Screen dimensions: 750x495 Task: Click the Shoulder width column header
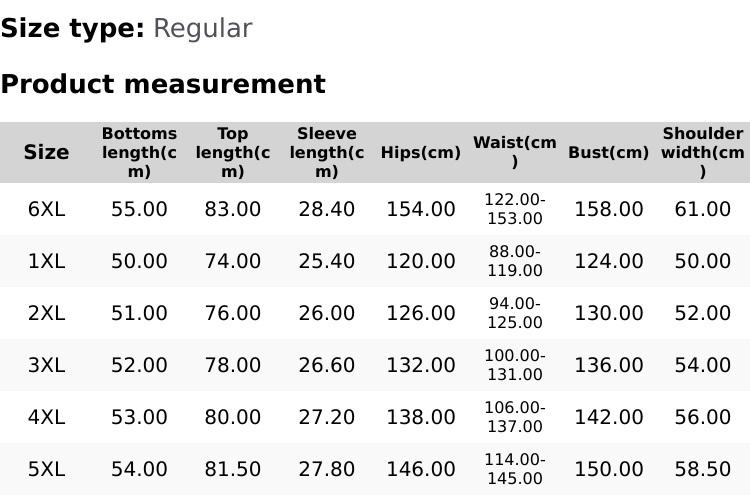pyautogui.click(x=702, y=152)
